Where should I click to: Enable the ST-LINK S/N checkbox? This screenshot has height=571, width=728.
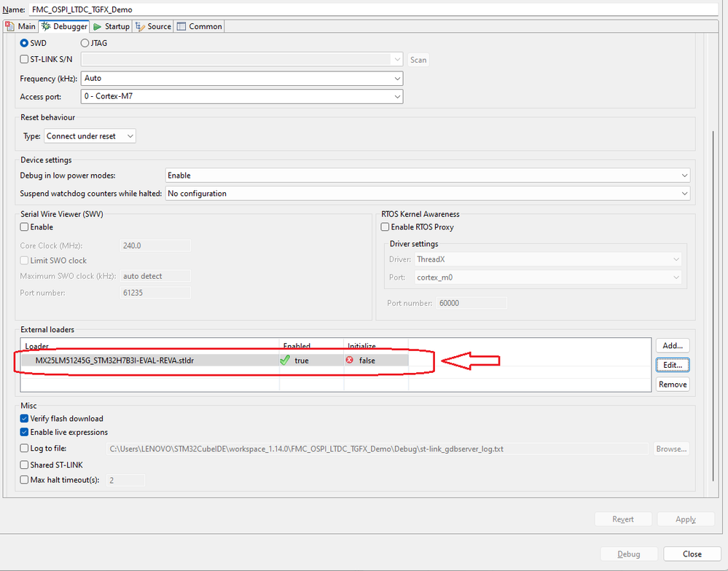tap(24, 60)
